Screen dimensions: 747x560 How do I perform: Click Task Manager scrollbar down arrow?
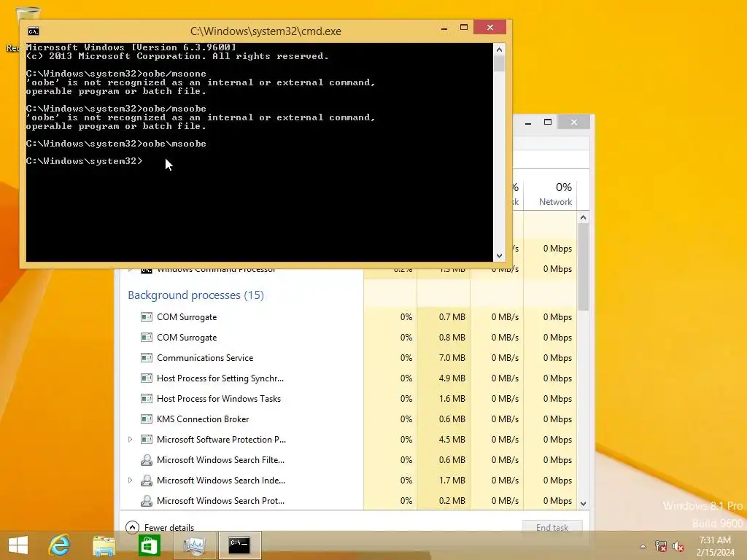pyautogui.click(x=583, y=503)
